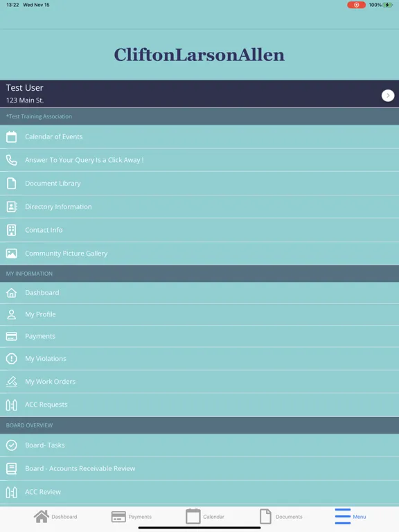Tap the phone icon for query help
399x532 pixels.
12,160
